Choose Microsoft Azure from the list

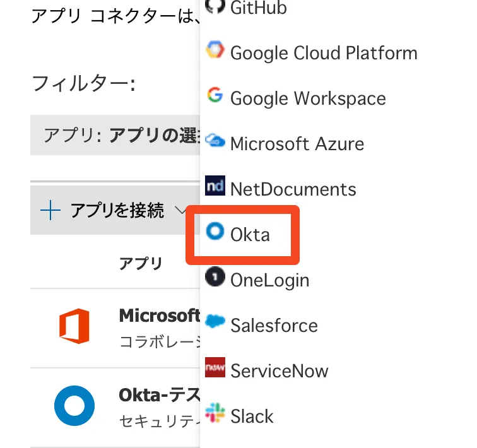pos(297,144)
